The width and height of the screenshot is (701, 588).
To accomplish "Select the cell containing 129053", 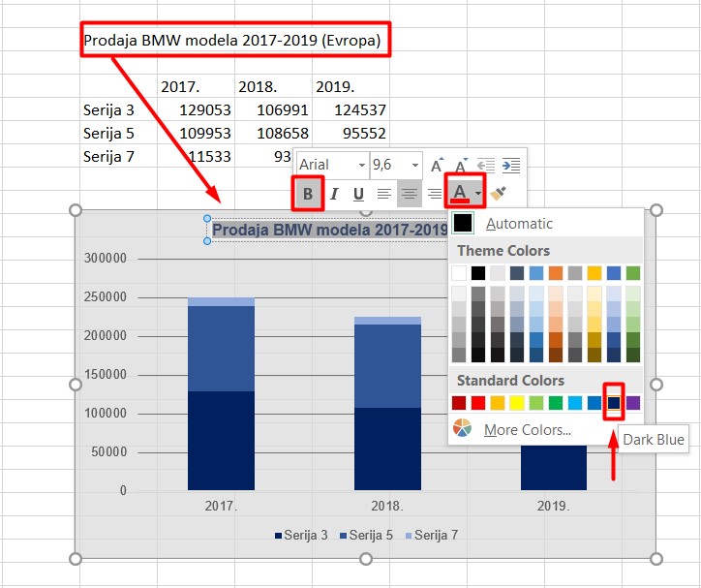I will click(196, 109).
